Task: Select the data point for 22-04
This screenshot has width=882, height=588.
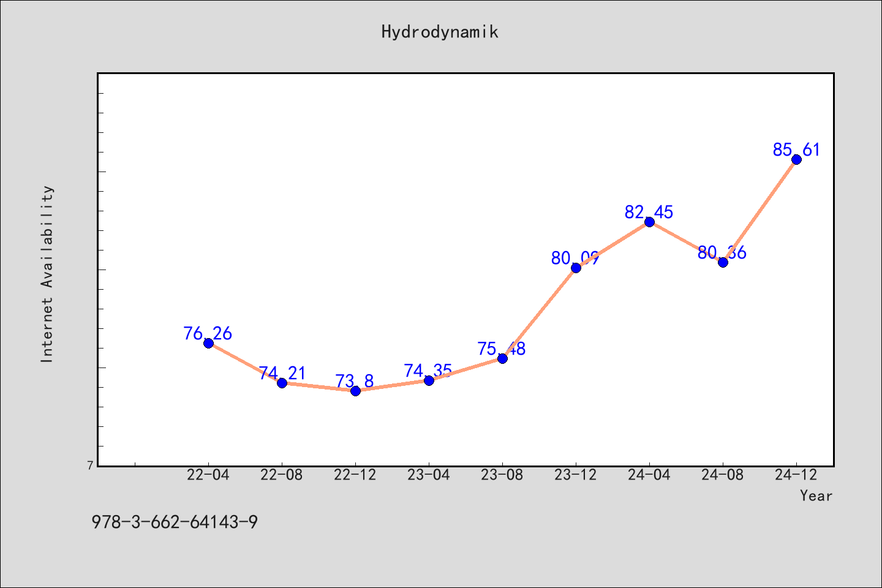Action: coord(208,343)
